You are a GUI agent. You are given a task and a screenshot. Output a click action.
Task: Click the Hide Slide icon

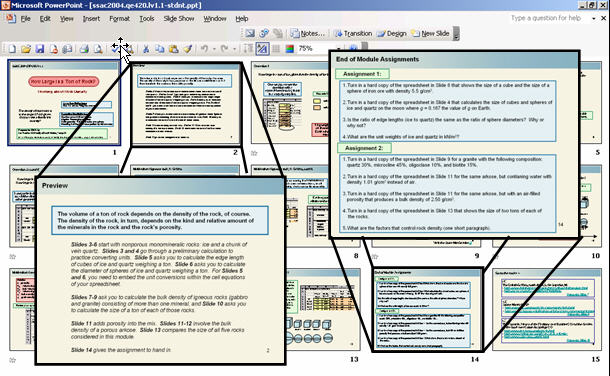coord(250,33)
